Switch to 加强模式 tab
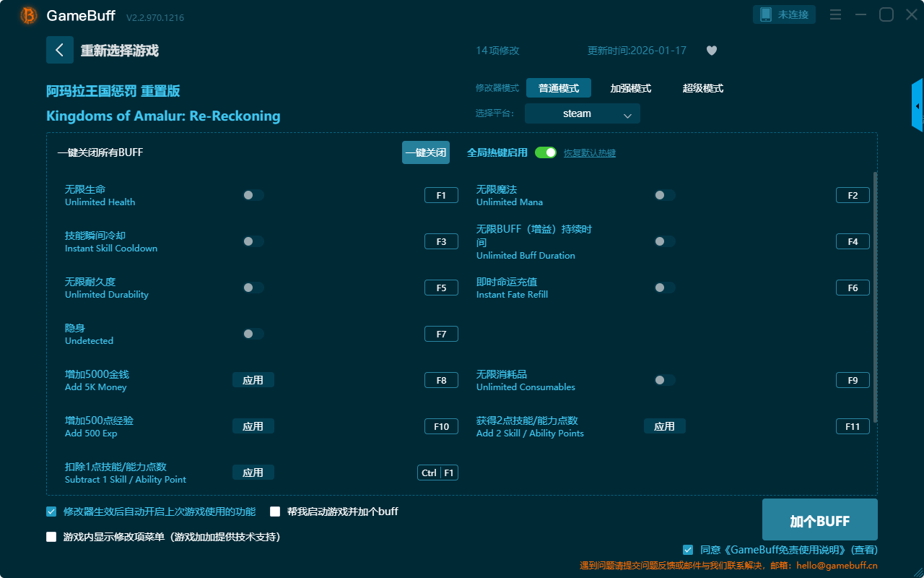The image size is (924, 578). (x=630, y=88)
